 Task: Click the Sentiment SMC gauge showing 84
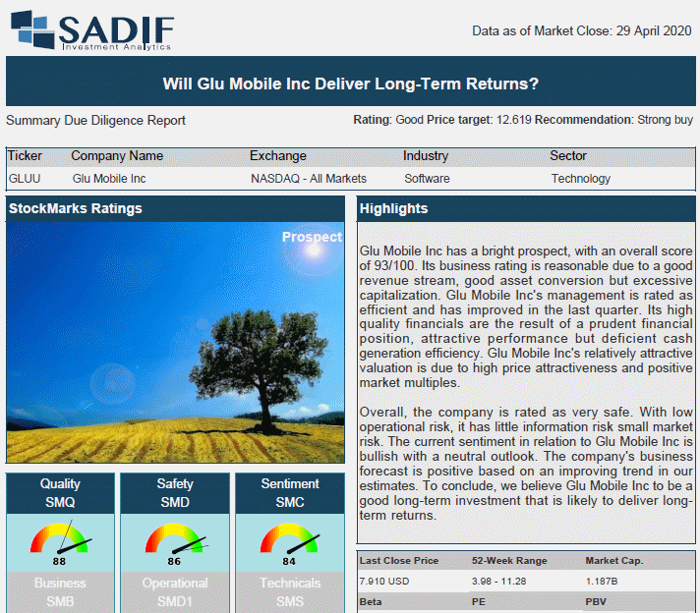point(290,542)
